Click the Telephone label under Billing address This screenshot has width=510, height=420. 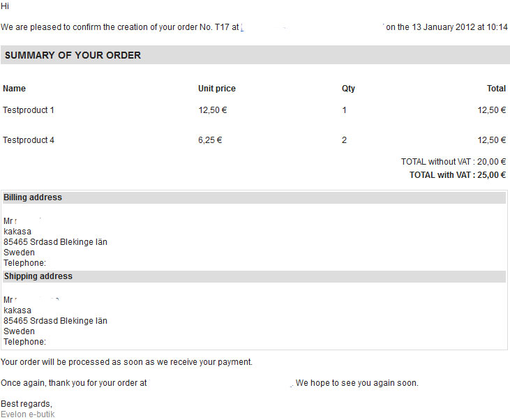pyautogui.click(x=24, y=263)
